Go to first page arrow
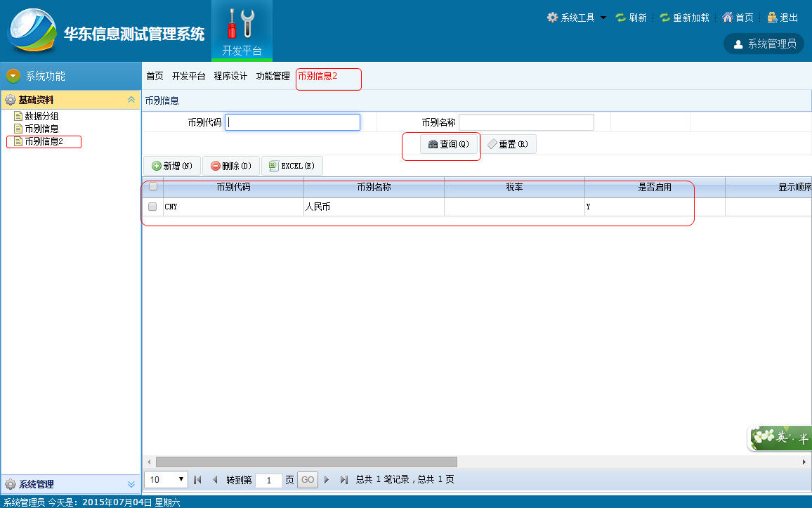The image size is (812, 508). click(x=197, y=480)
